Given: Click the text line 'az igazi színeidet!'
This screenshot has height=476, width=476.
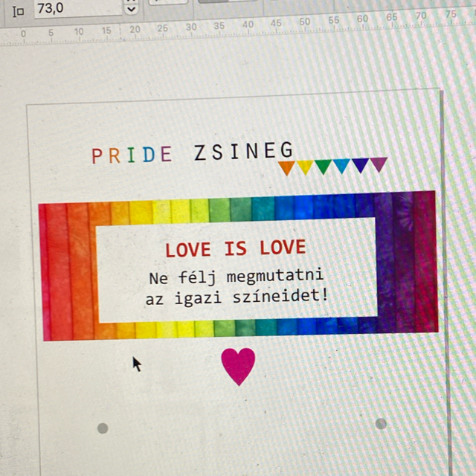Looking at the screenshot, I should (x=236, y=298).
